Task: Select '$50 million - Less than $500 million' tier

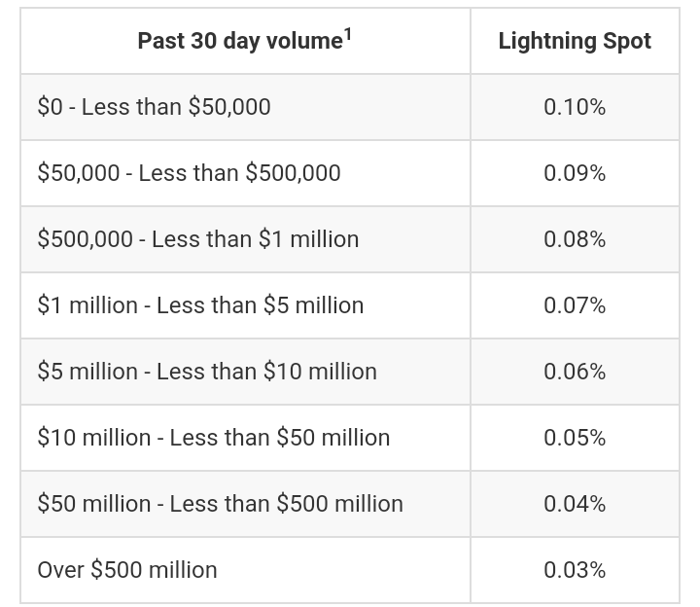Action: 220,504
